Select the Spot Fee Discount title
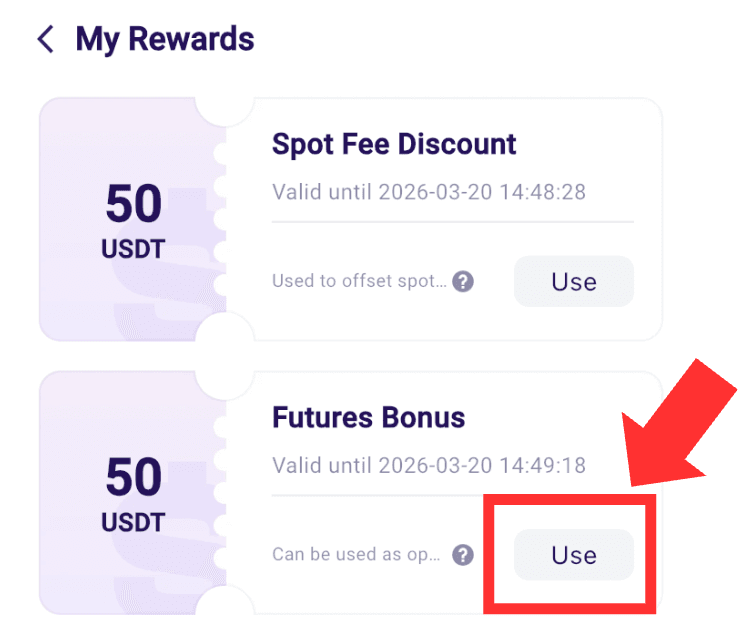Image resolution: width=756 pixels, height=638 pixels. (394, 144)
